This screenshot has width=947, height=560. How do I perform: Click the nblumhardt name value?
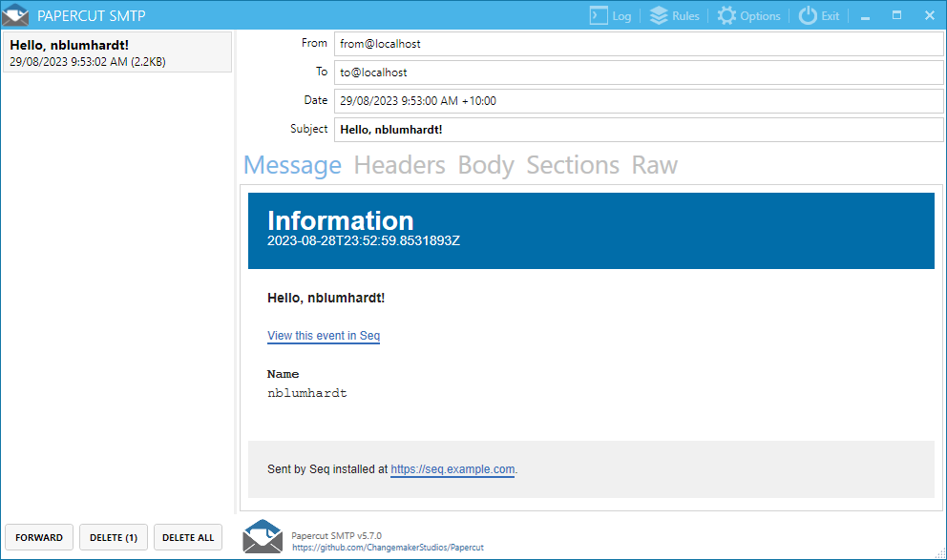(x=307, y=393)
